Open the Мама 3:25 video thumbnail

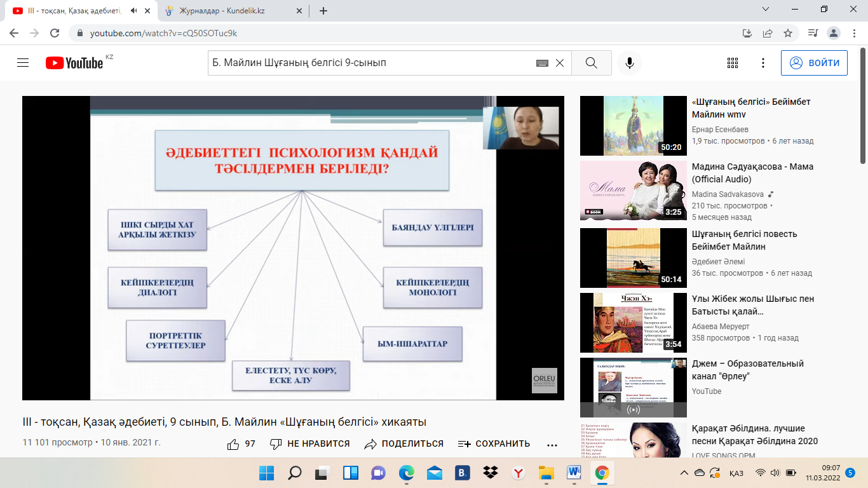point(634,191)
